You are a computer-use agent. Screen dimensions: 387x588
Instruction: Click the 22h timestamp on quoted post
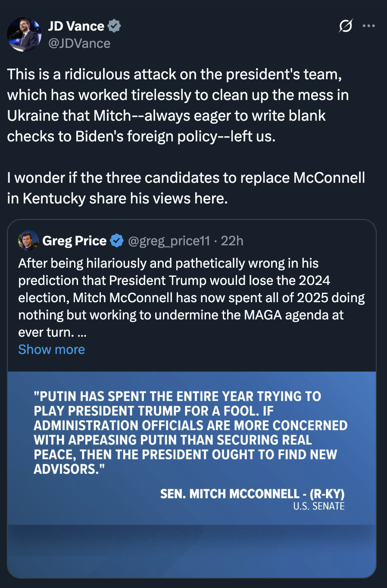(232, 241)
